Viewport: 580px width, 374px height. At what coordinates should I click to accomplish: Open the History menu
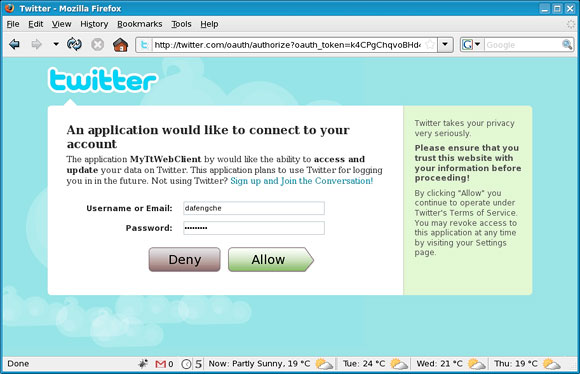[x=94, y=24]
